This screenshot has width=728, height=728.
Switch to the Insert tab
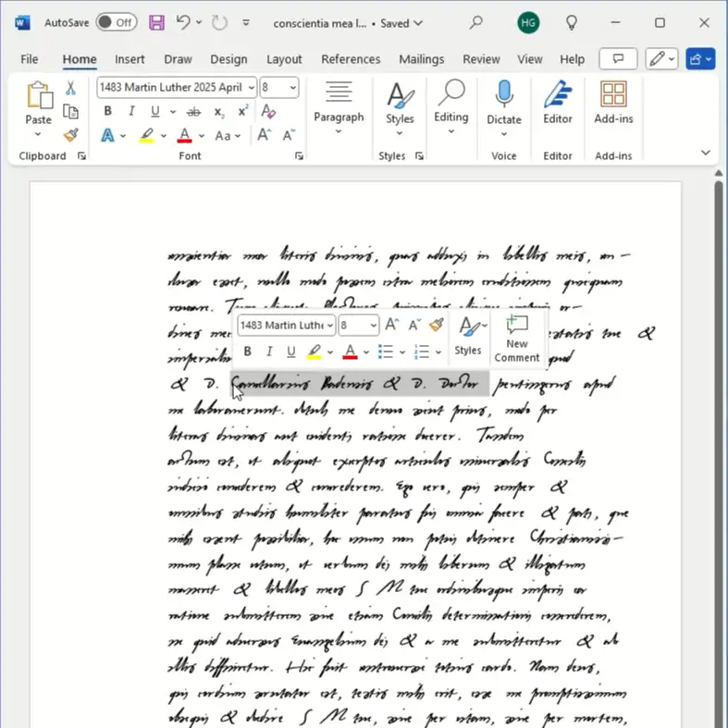click(130, 59)
